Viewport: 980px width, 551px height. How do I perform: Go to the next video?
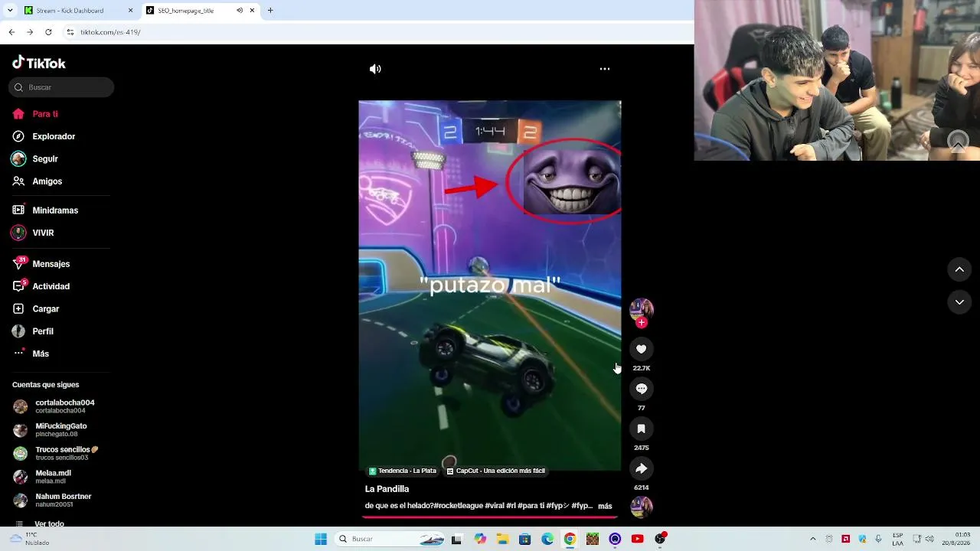(959, 302)
